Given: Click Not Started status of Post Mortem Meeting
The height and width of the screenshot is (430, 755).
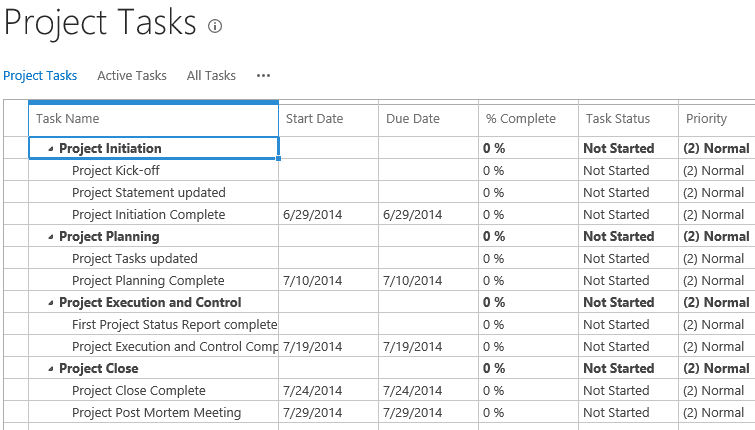Looking at the screenshot, I should click(x=628, y=413).
